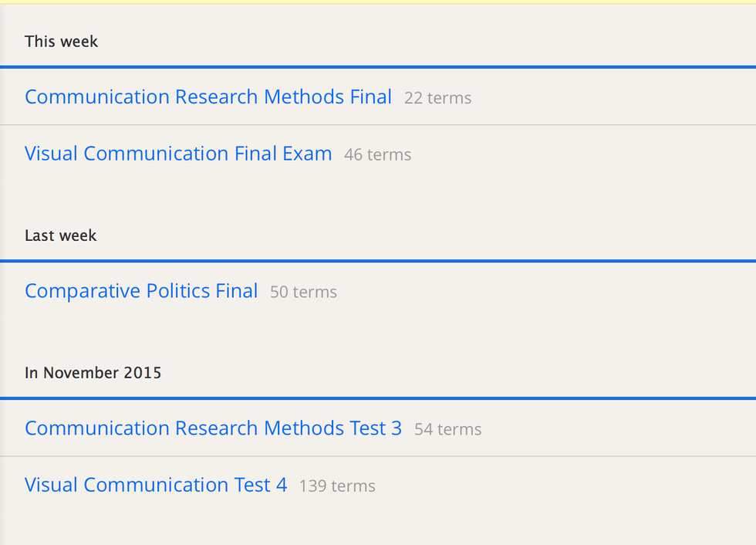Open the Comparative Politics Final set

pyautogui.click(x=141, y=291)
